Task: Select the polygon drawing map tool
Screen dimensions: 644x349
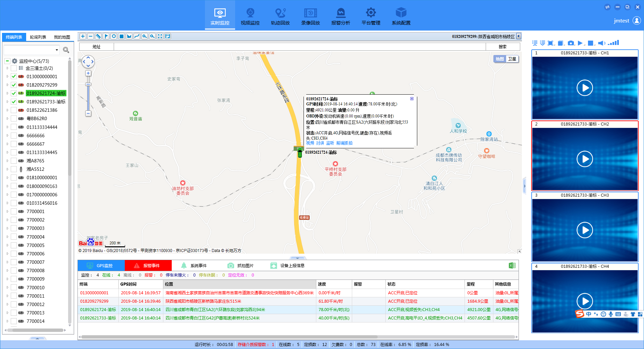Action: point(129,36)
